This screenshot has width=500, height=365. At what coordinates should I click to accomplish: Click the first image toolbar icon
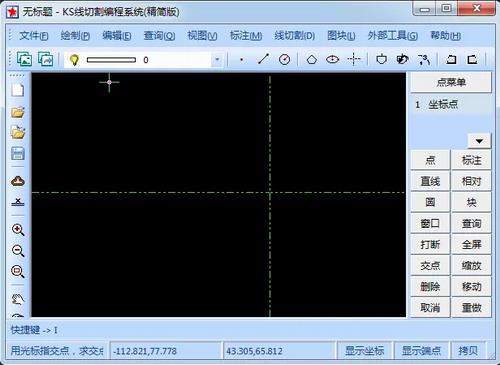click(x=24, y=59)
